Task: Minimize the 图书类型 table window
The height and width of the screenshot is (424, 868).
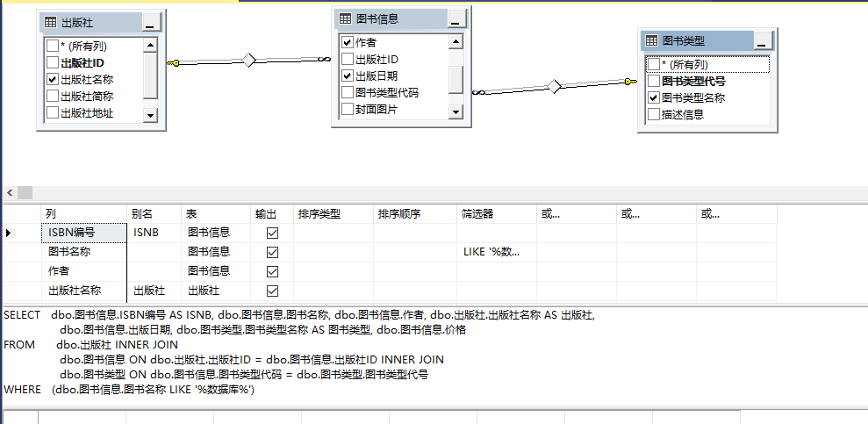Action: [x=764, y=40]
